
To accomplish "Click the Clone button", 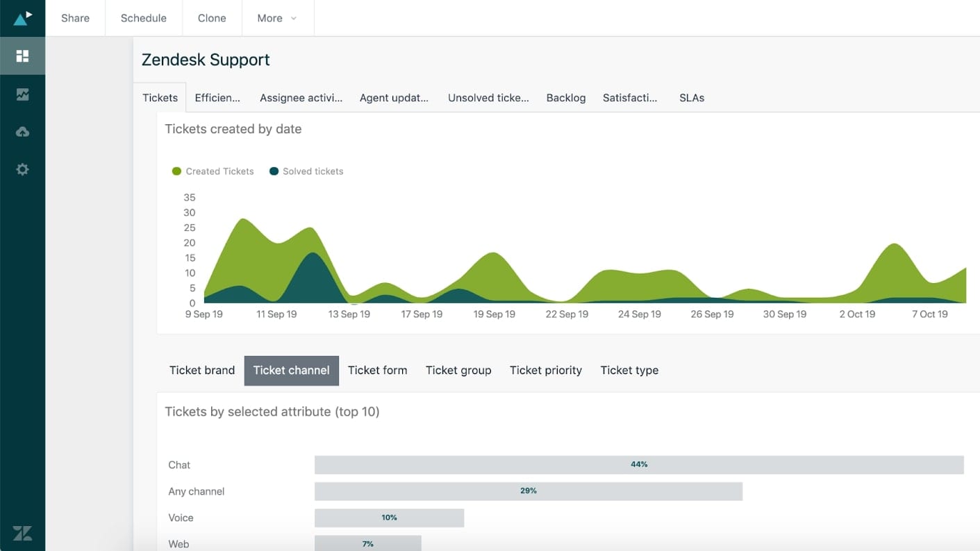I will 211,18.
